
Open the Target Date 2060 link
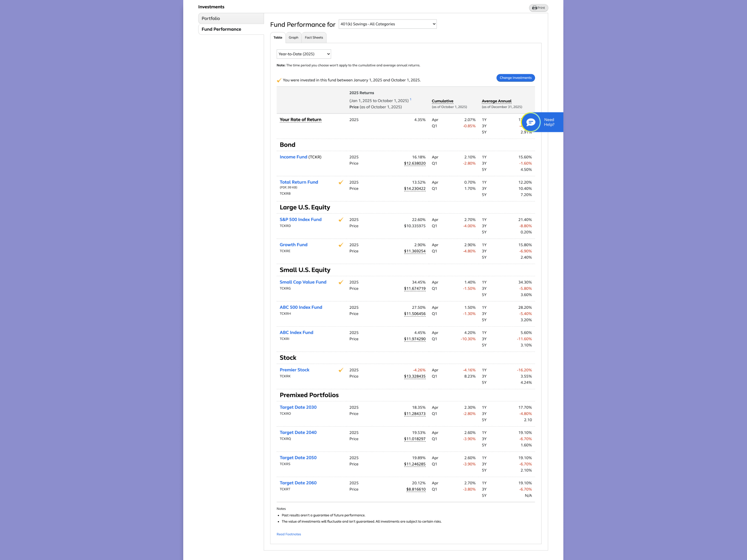pos(298,483)
